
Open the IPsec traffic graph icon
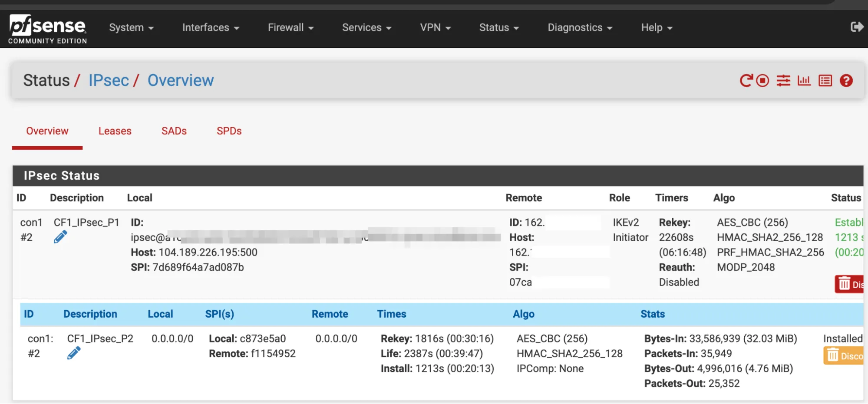[804, 80]
